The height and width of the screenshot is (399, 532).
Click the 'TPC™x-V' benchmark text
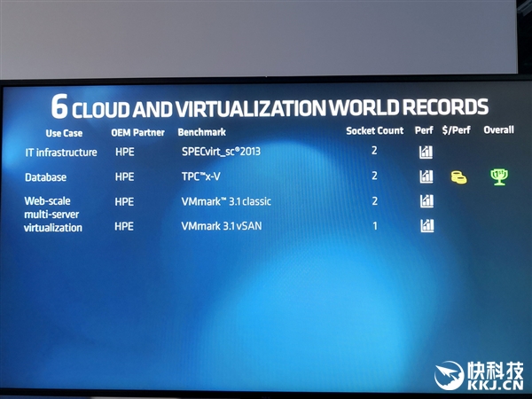tap(201, 176)
